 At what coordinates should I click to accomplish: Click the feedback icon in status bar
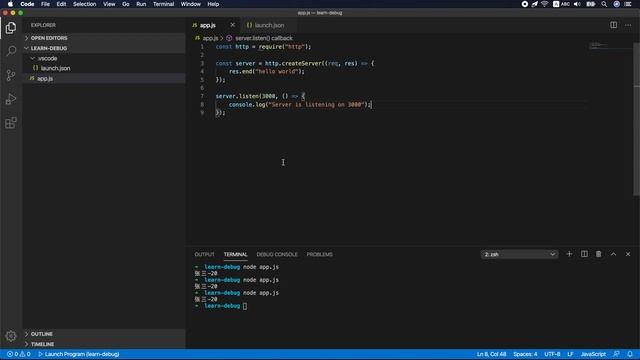coord(617,354)
